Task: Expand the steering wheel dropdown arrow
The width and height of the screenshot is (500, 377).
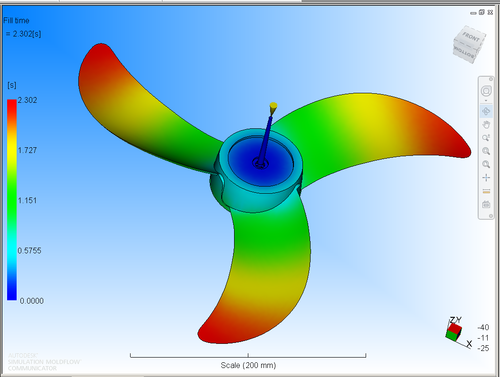Action: 486,100
